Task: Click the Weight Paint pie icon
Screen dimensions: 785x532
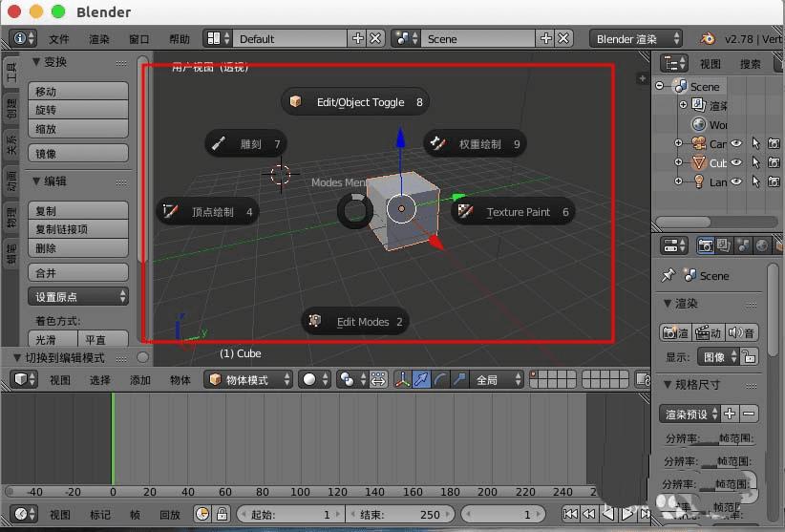Action: (438, 144)
